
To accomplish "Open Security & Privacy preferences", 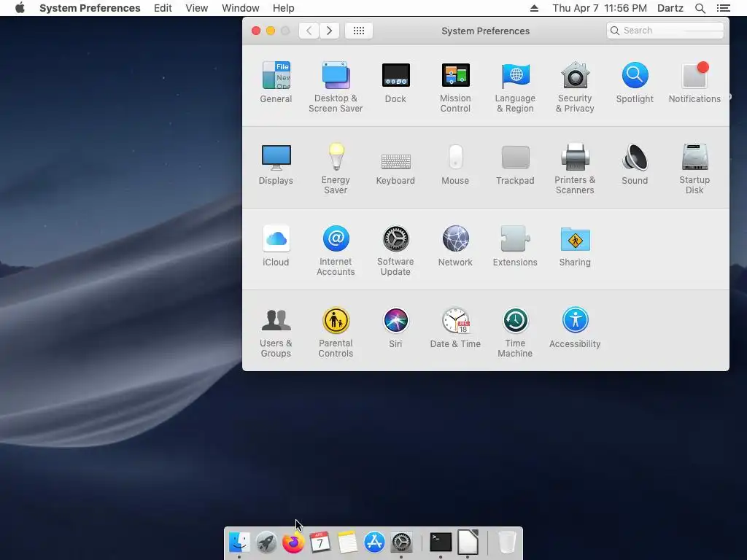I will click(x=575, y=87).
